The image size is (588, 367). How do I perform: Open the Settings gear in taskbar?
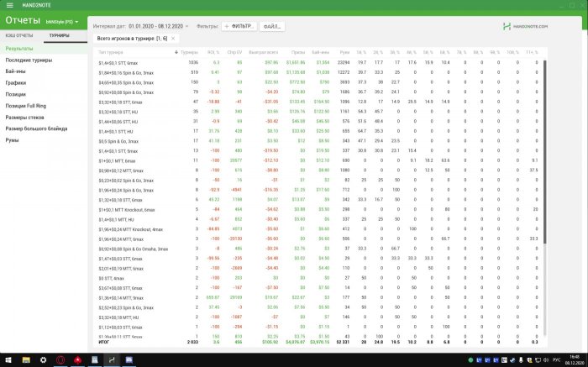pos(43,360)
